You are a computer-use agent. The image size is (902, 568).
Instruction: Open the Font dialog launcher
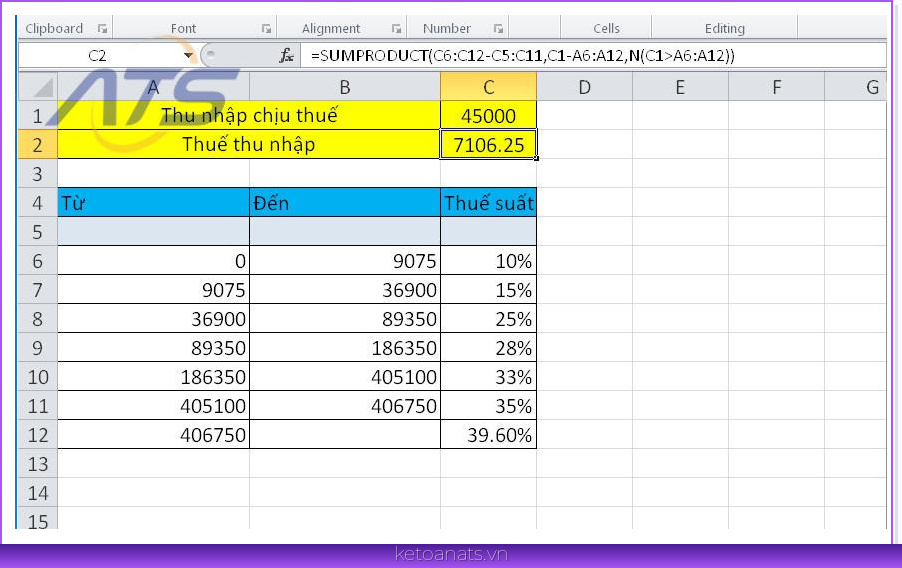tap(266, 28)
